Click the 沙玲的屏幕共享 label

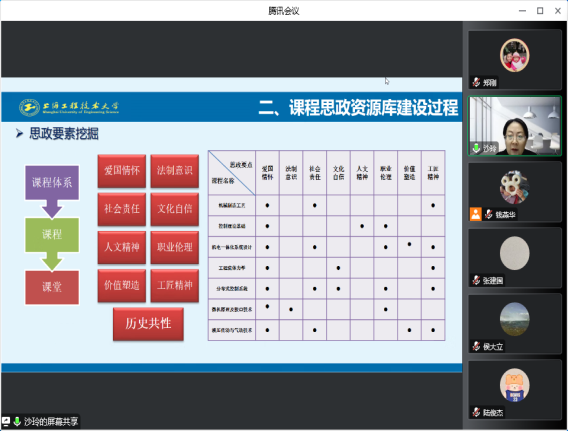coord(51,422)
